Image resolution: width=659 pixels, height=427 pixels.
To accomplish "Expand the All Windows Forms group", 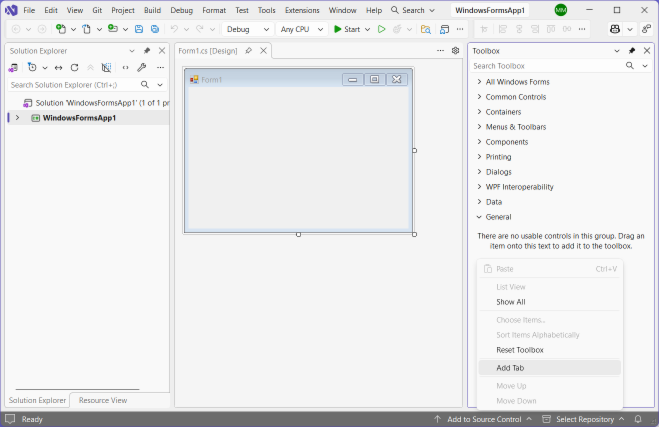I will point(479,82).
